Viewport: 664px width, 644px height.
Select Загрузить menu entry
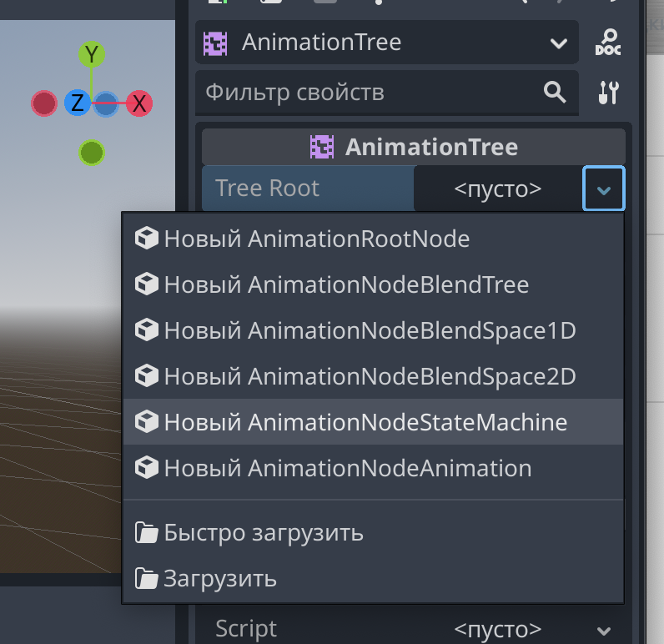pyautogui.click(x=373, y=578)
